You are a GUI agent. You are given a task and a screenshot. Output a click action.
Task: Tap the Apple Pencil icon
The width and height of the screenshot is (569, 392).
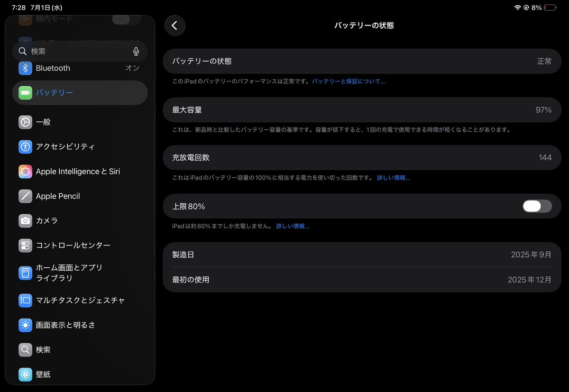(x=26, y=196)
